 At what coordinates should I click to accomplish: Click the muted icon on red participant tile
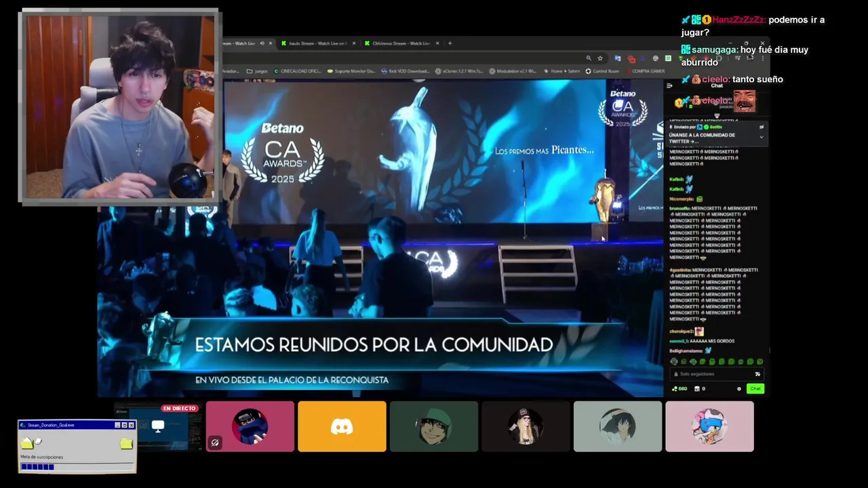coord(215,443)
